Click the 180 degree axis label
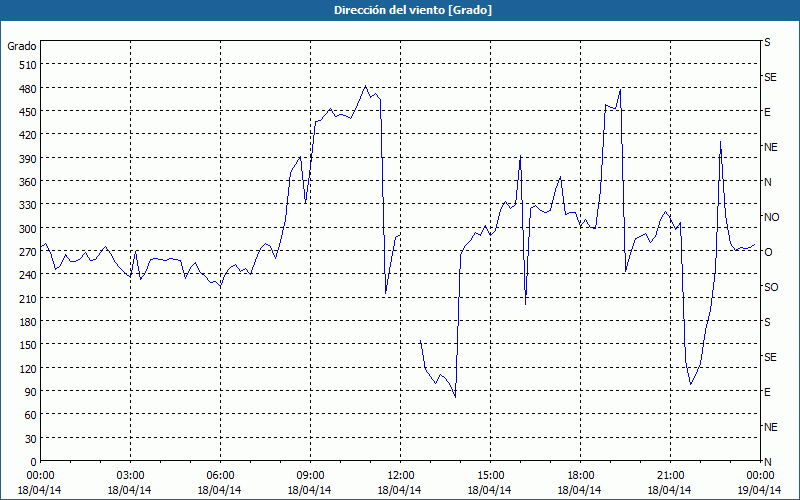 pos(28,322)
